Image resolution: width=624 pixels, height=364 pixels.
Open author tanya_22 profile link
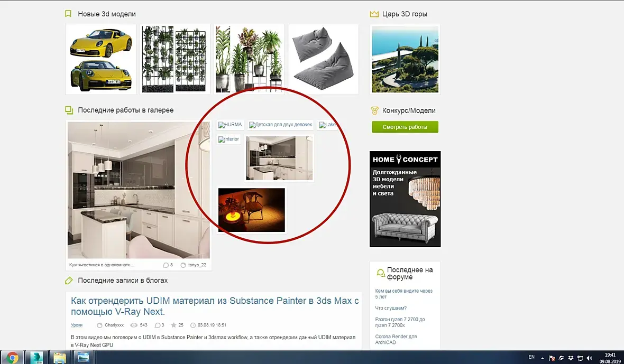(197, 265)
